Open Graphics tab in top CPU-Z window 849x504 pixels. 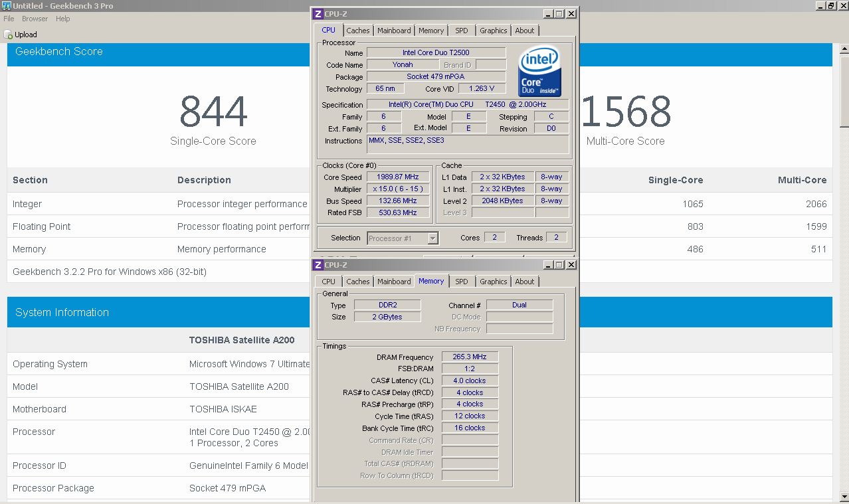(x=494, y=31)
